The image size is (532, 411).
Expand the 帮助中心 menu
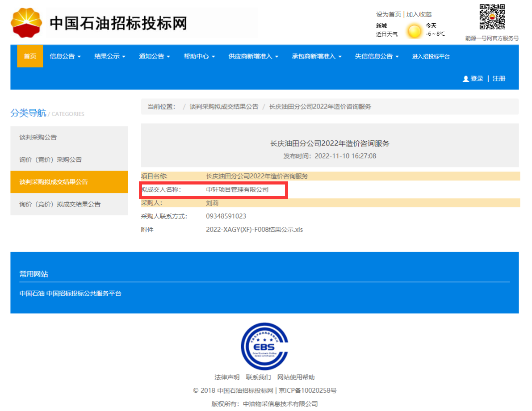point(199,56)
